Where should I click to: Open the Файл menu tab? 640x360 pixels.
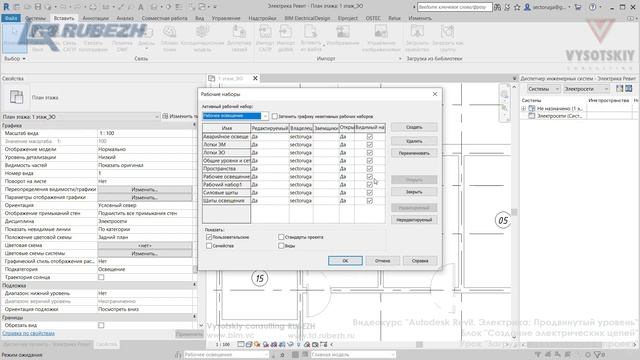coord(11,18)
